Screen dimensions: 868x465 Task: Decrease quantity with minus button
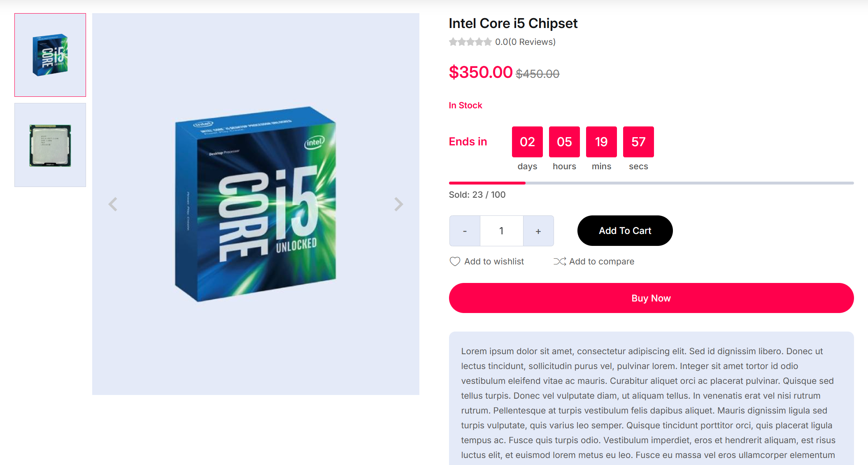[465, 231]
